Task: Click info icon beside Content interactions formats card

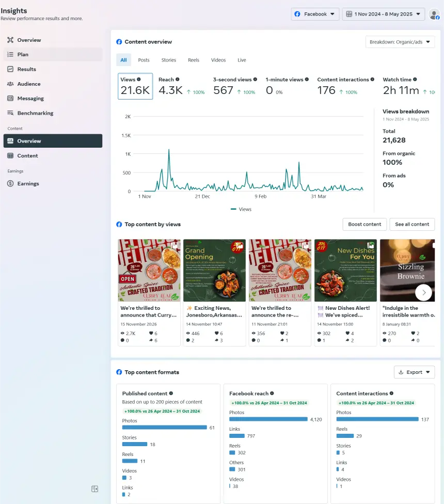Action: 391,393
